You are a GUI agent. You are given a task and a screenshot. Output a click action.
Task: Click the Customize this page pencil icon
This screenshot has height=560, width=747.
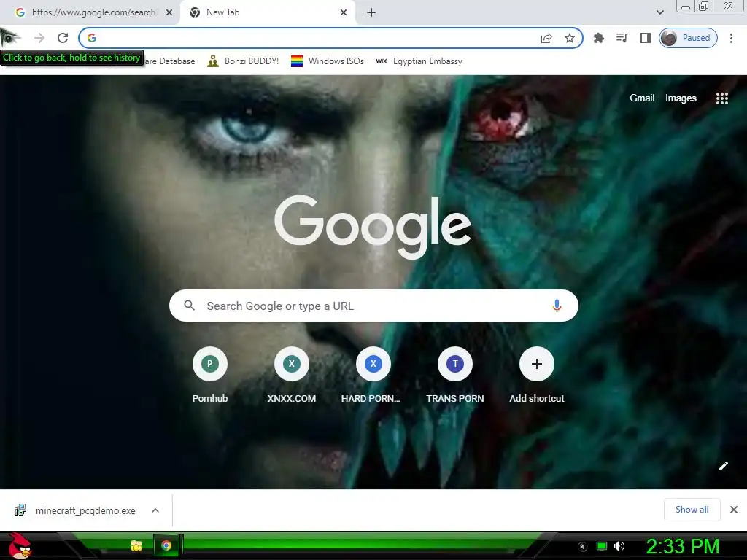tap(723, 466)
